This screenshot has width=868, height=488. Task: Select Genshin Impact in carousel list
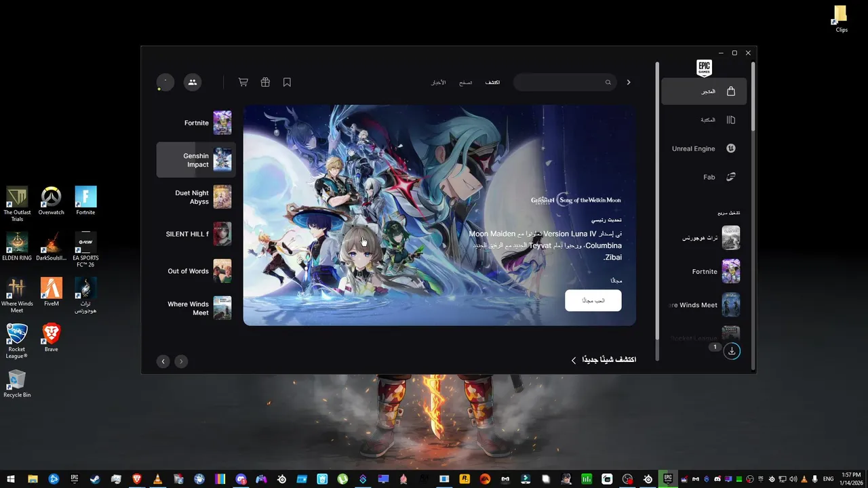196,160
